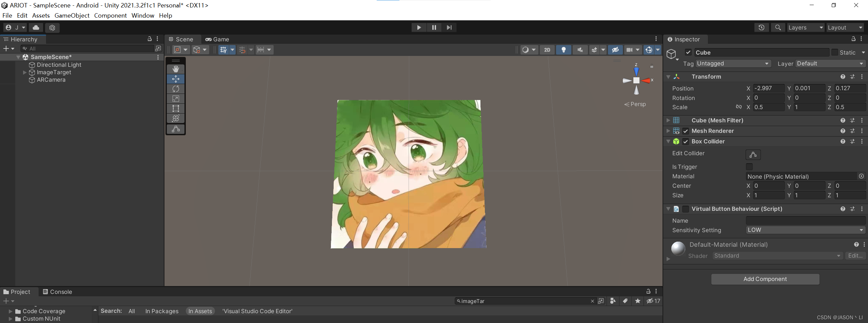
Task: Collapse the Transform component
Action: (x=668, y=77)
